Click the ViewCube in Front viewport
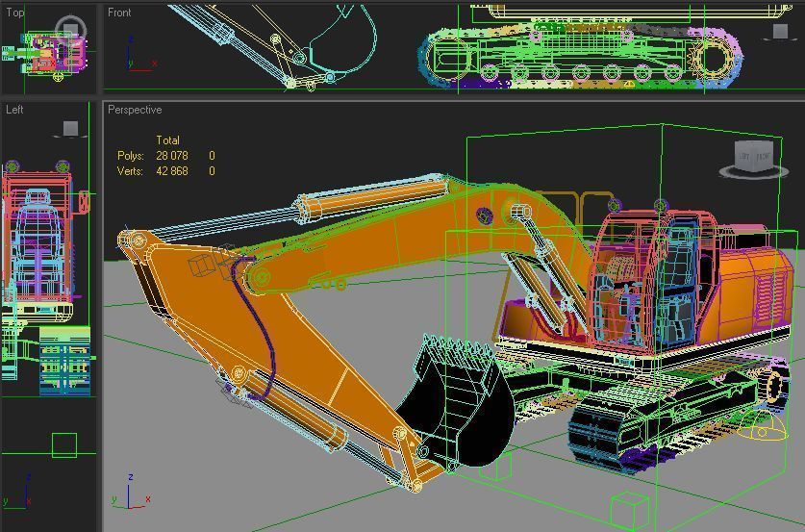This screenshot has width=805, height=532. pos(780,32)
